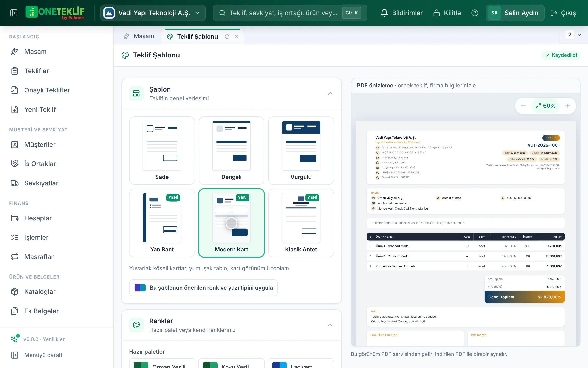
Task: Collapse the Renkler section
Action: point(330,325)
